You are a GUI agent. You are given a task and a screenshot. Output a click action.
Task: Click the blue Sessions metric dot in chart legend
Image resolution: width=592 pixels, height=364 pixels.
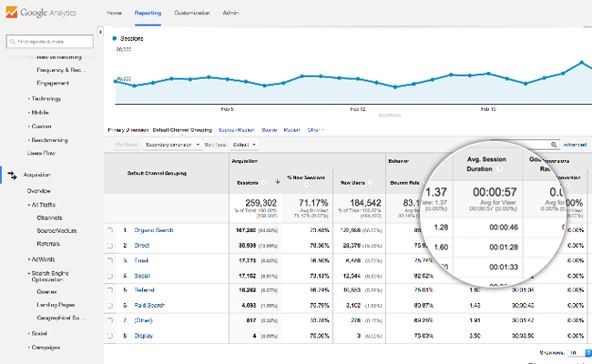coord(115,39)
